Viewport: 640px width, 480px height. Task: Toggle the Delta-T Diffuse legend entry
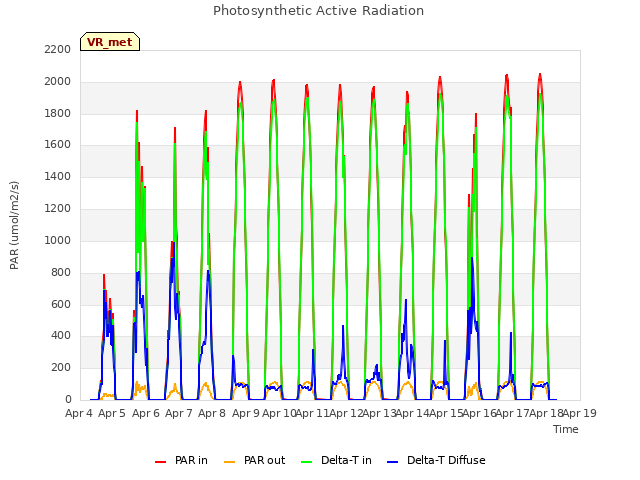pyautogui.click(x=436, y=460)
